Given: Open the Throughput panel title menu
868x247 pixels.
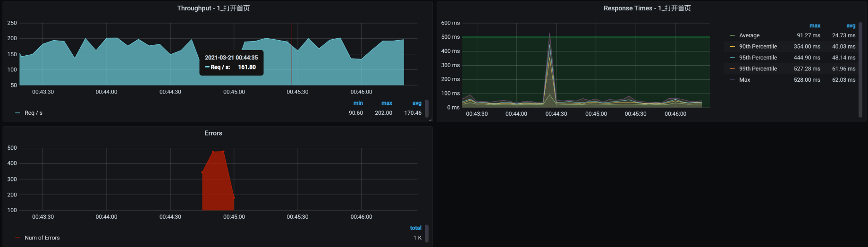Looking at the screenshot, I should [x=213, y=8].
